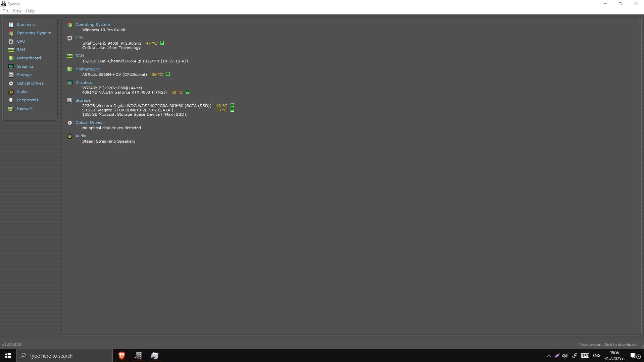This screenshot has height=362, width=644.
Task: Click the green GPU temperature indicator
Action: pos(188,92)
